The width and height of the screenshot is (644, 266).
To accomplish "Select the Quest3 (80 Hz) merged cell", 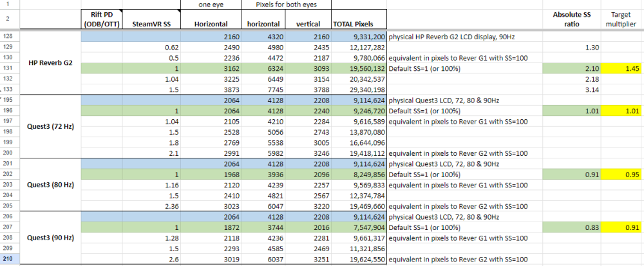I will (50, 184).
